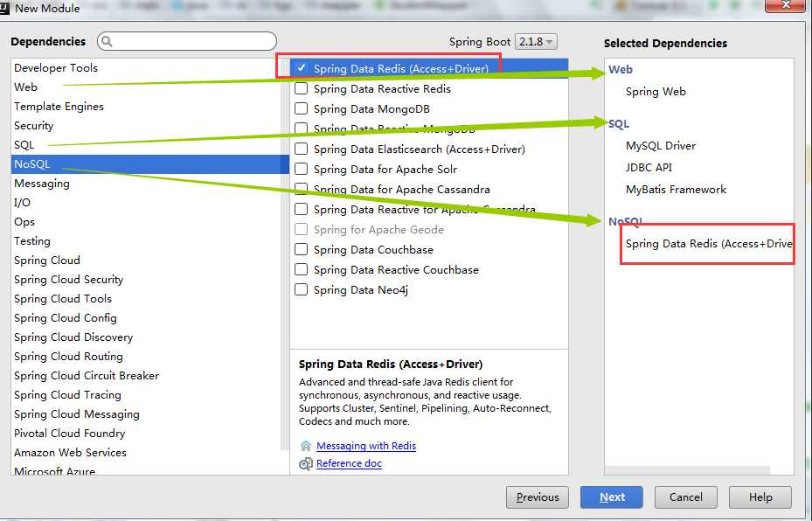Screen dimensions: 812x521
Task: Tick Spring Data for Apache Solr
Action: point(302,170)
